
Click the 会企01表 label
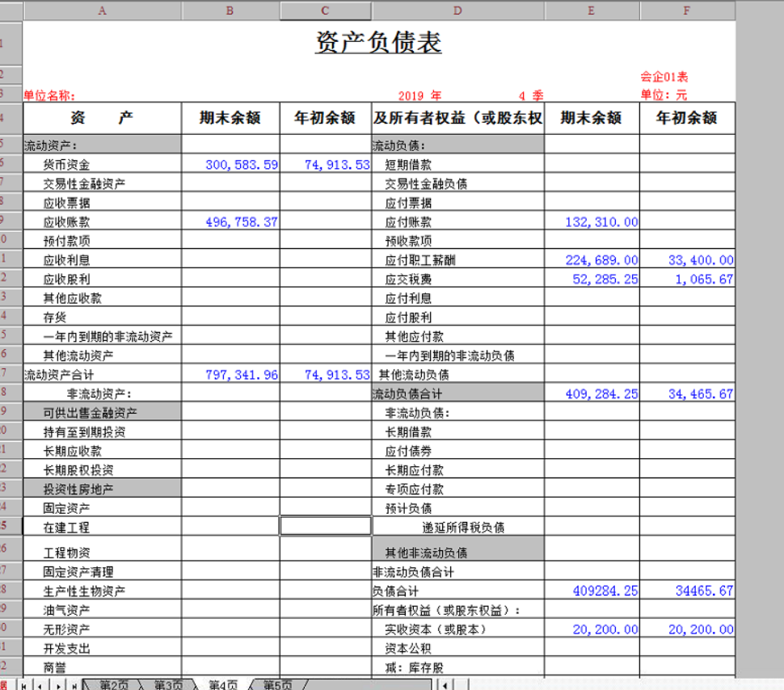664,77
